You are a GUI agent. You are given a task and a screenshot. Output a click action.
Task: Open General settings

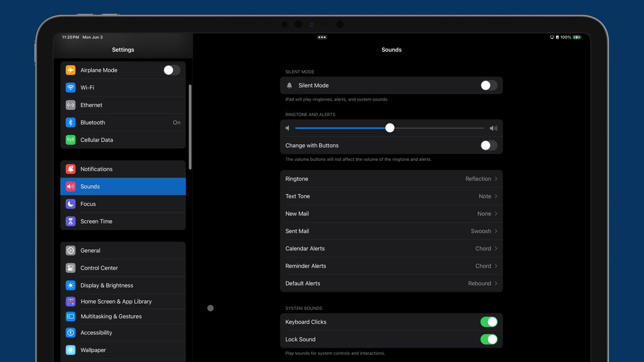coord(123,251)
